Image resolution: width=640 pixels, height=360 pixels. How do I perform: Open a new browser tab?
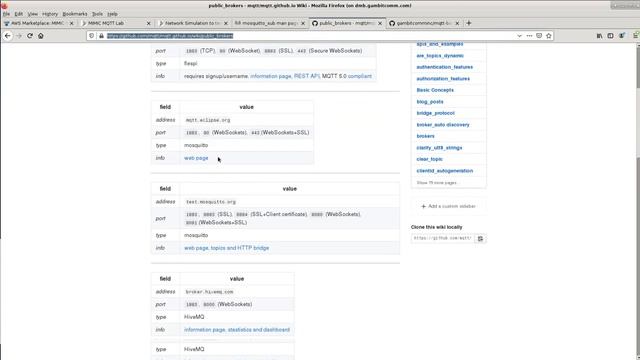[x=469, y=23]
